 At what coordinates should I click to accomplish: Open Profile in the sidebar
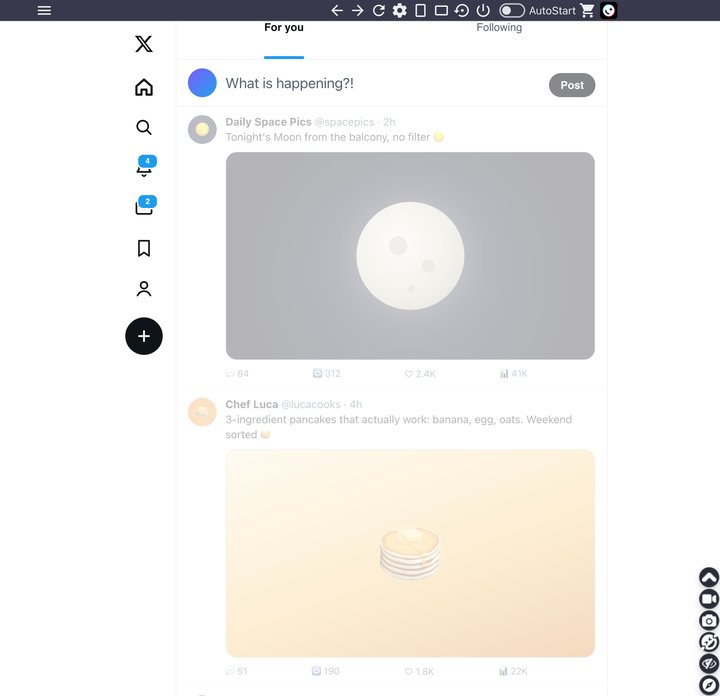point(144,289)
